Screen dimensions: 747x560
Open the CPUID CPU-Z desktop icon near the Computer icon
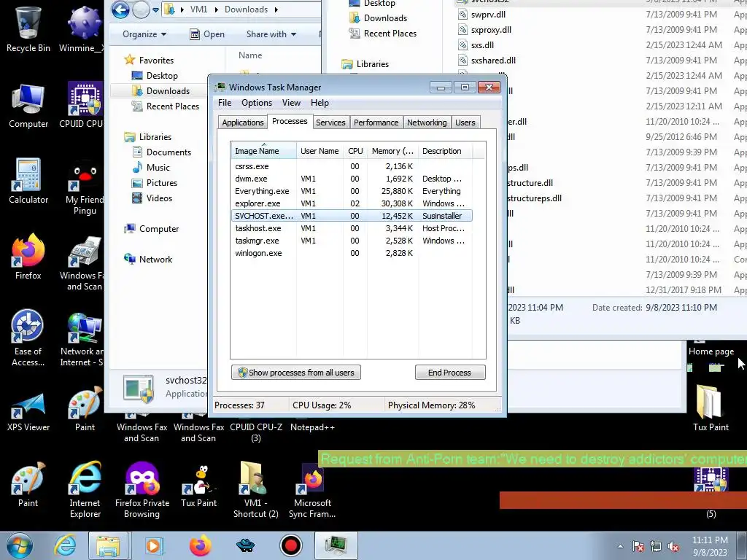pos(85,106)
